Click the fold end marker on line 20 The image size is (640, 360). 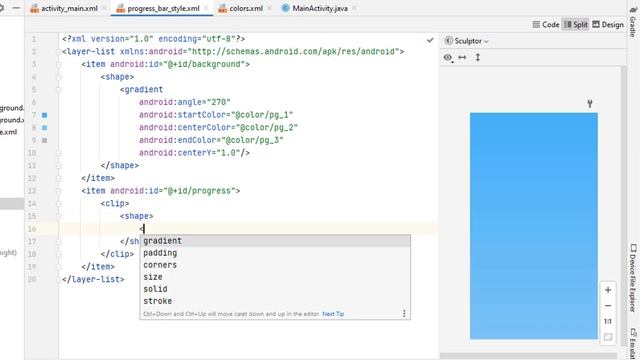(x=58, y=280)
